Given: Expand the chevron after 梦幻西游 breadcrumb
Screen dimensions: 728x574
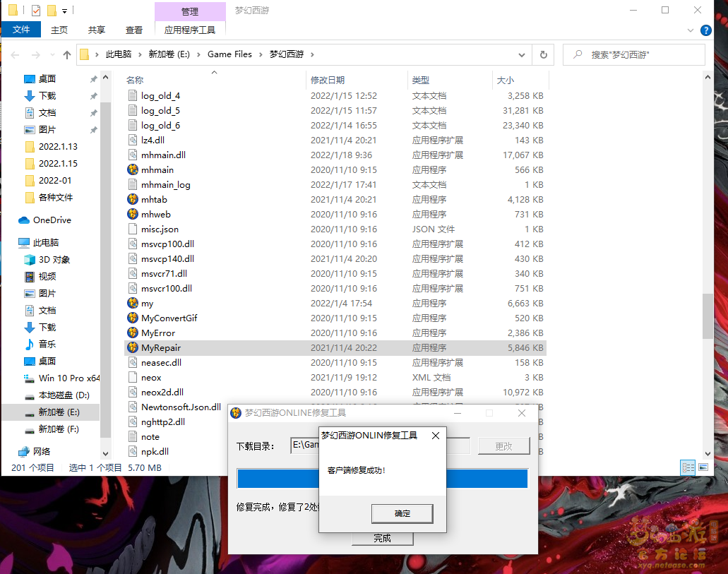Looking at the screenshot, I should point(312,55).
